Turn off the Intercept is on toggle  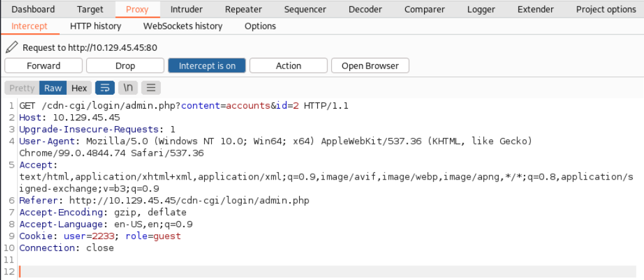click(207, 66)
